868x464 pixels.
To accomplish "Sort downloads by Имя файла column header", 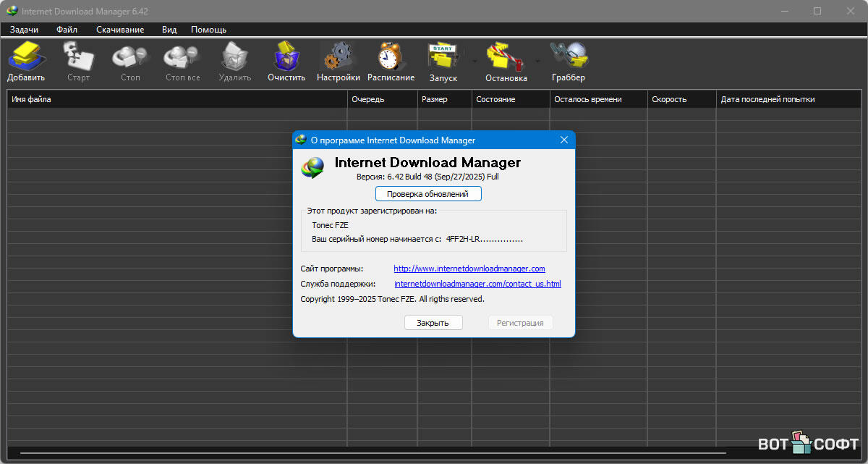I will coord(177,99).
